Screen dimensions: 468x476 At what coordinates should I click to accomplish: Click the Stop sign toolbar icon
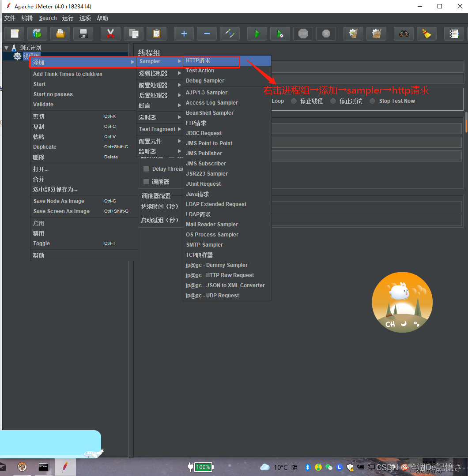[303, 34]
